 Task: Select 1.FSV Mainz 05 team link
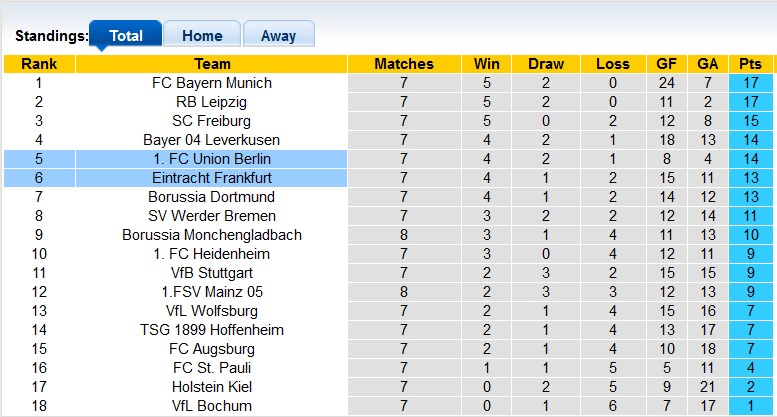(212, 292)
